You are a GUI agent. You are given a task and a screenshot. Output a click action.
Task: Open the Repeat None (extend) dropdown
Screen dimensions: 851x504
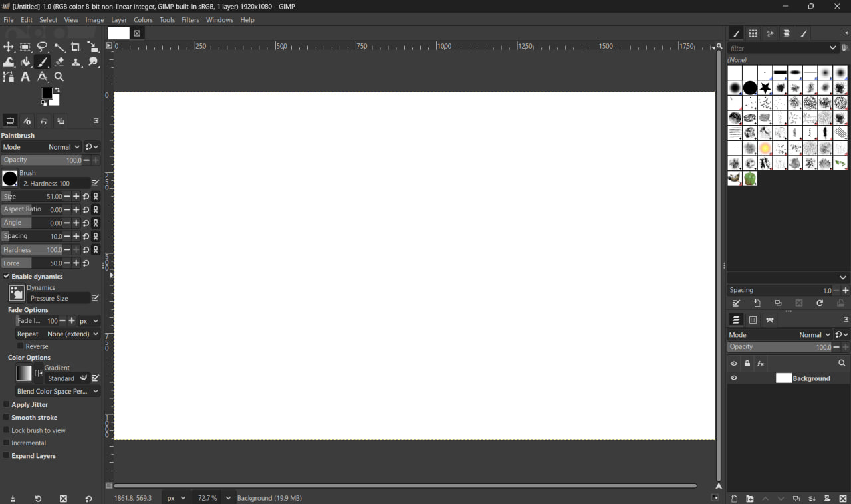click(x=58, y=334)
